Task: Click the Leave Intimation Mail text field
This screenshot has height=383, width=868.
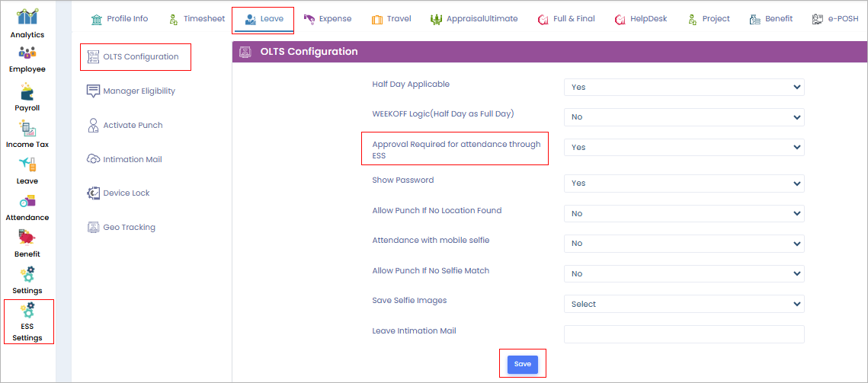Action: pos(684,334)
